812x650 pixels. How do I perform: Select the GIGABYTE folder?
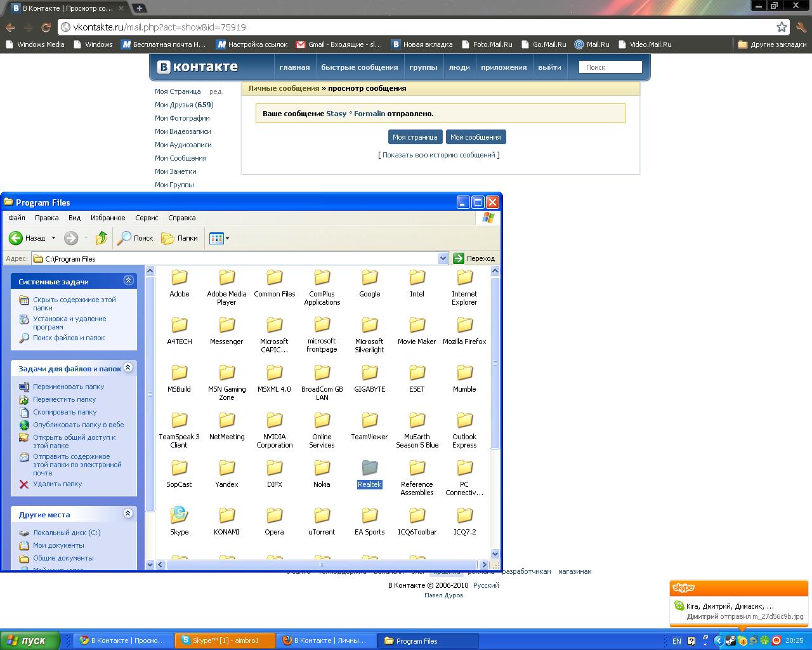click(370, 378)
